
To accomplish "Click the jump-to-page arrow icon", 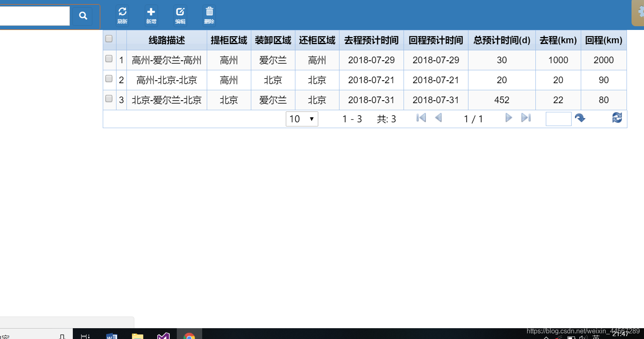I will pyautogui.click(x=580, y=118).
